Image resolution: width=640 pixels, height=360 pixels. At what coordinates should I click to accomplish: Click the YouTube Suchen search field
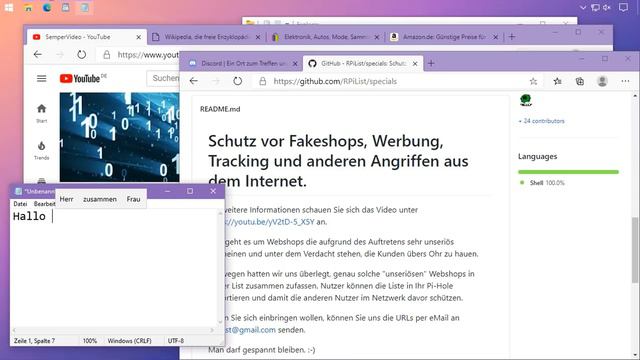click(163, 78)
